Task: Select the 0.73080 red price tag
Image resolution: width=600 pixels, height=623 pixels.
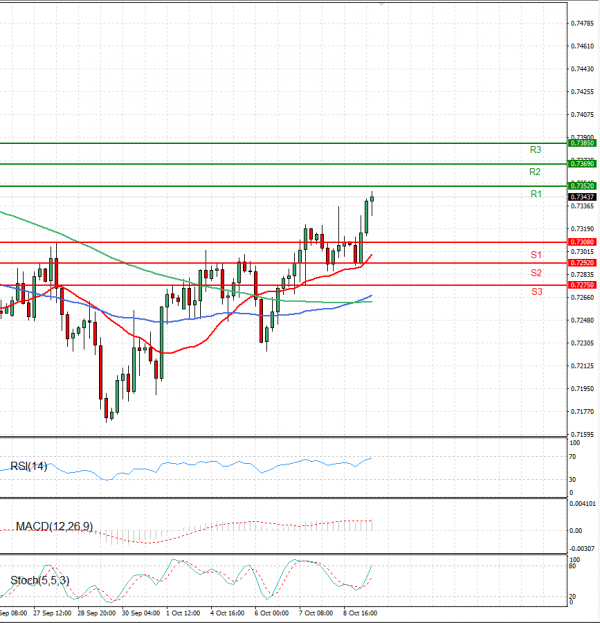Action: (x=582, y=242)
